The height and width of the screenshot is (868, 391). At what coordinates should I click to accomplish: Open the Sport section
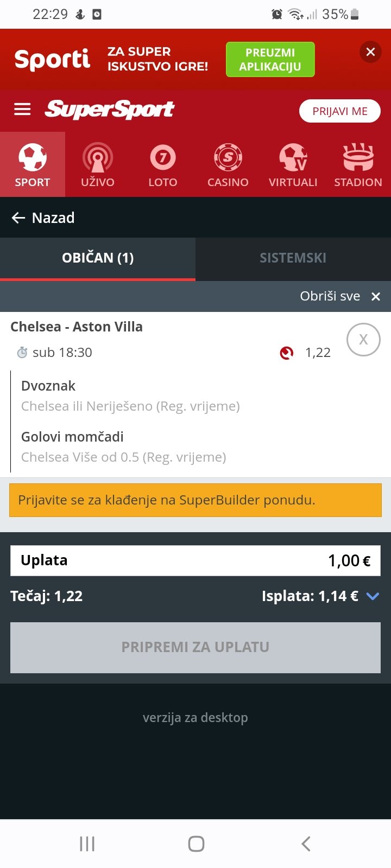point(33,164)
